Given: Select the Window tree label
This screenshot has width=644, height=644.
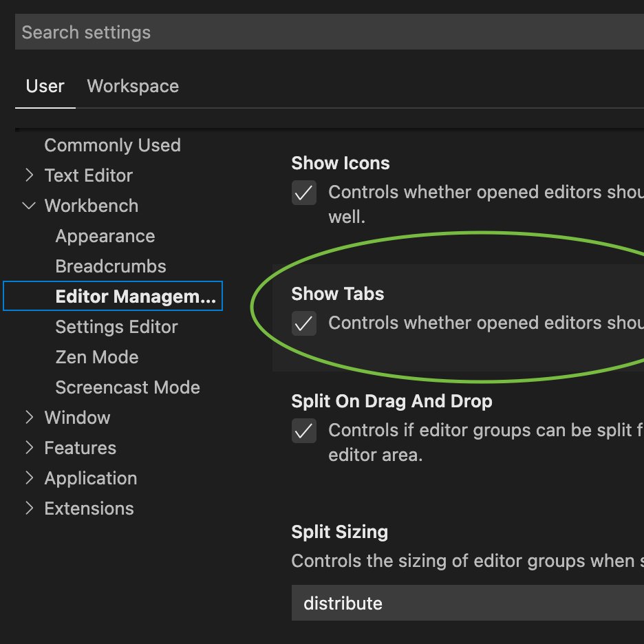Looking at the screenshot, I should [77, 418].
